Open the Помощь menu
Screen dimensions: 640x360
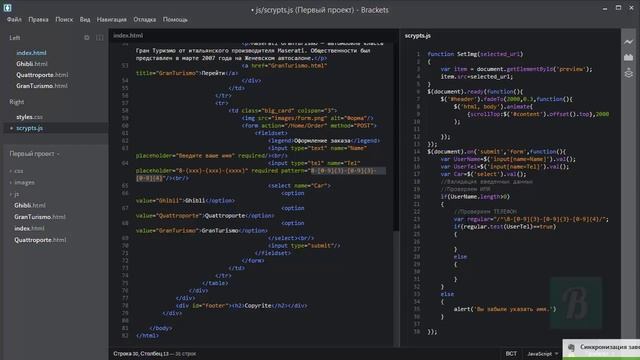click(x=175, y=19)
